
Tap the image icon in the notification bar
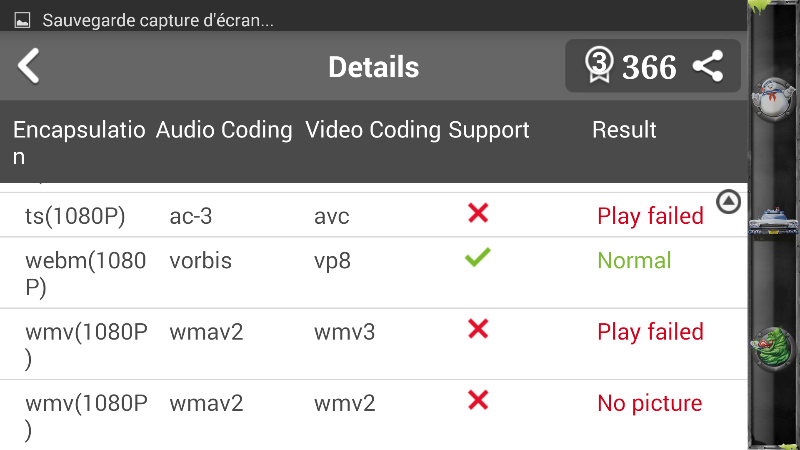pyautogui.click(x=23, y=19)
